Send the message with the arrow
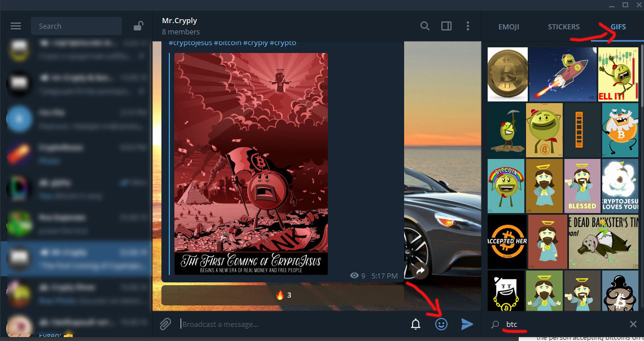Viewport: 644px width, 341px height. pos(467,324)
